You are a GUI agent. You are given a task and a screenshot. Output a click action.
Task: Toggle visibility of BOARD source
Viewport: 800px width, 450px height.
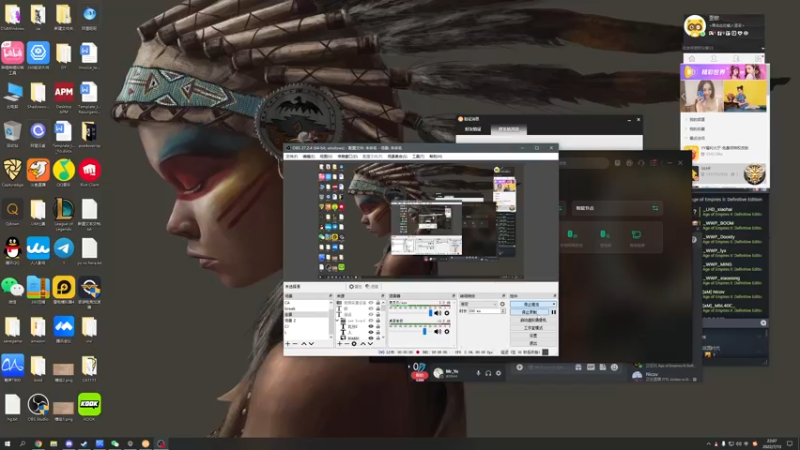click(371, 338)
